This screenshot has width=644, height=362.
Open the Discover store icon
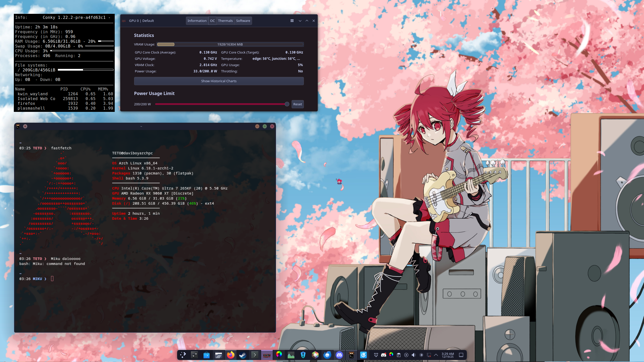[206, 355]
